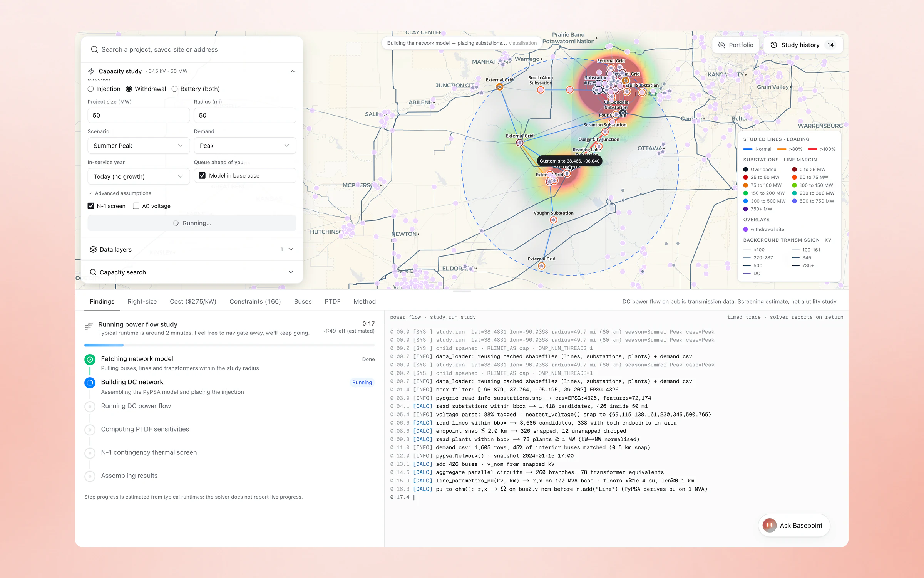Switch to the Right-size tab
Image resolution: width=924 pixels, height=578 pixels.
[x=142, y=301]
